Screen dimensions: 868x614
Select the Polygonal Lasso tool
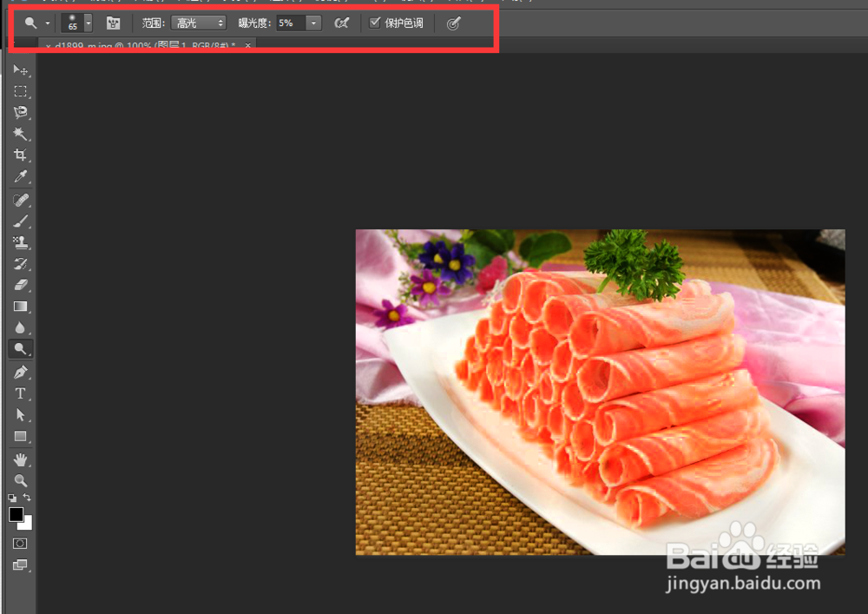(x=21, y=112)
